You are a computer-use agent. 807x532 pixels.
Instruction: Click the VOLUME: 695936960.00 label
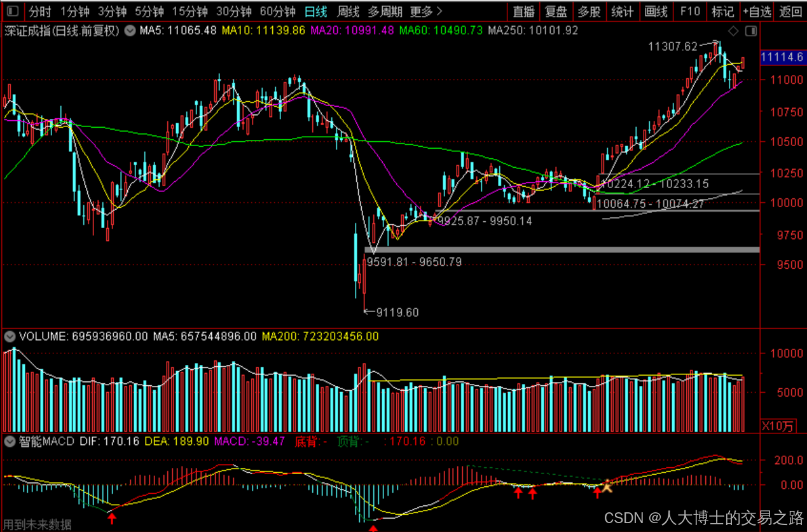84,336
